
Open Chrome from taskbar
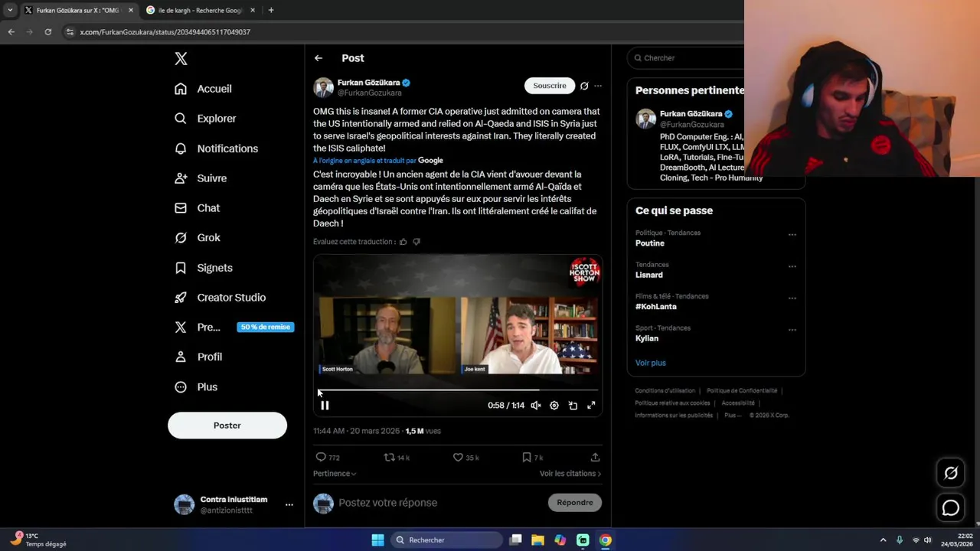[x=606, y=540]
